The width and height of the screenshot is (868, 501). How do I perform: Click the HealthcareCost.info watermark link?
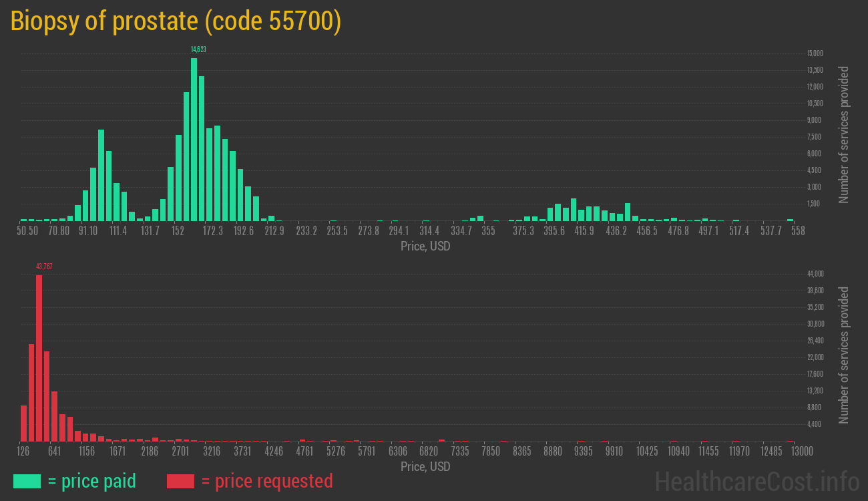pos(756,481)
